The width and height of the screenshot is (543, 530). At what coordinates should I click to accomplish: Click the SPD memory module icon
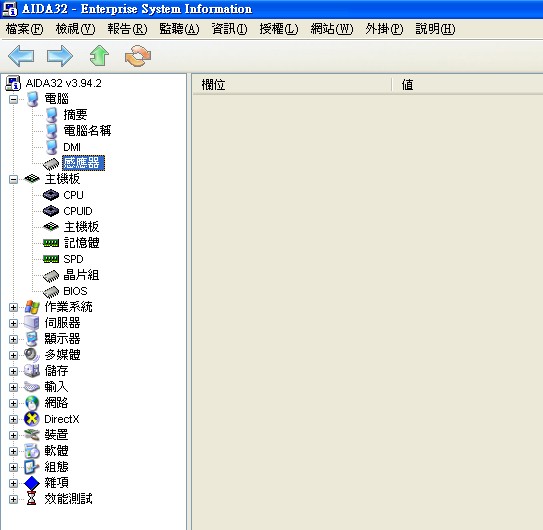tap(51, 259)
